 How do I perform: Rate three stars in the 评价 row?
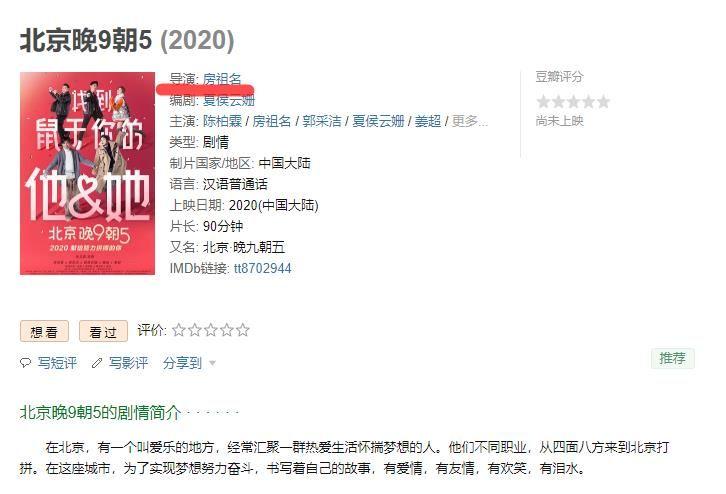click(211, 330)
